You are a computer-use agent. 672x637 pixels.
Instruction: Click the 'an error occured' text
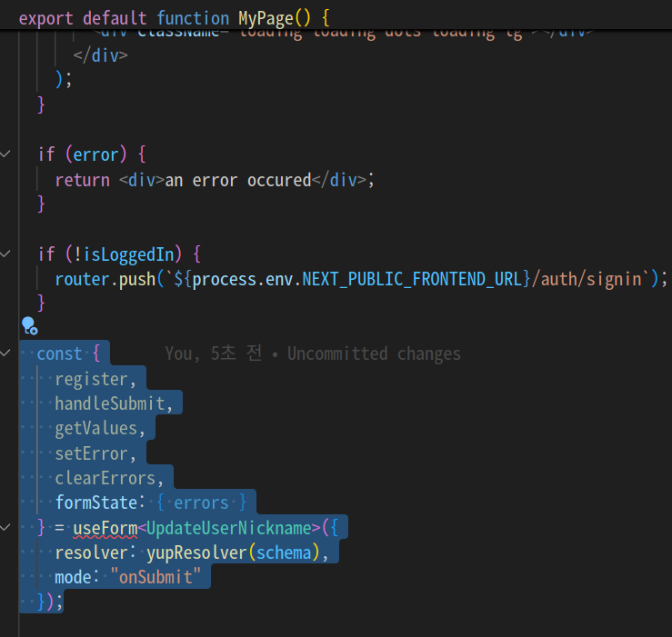(x=238, y=180)
